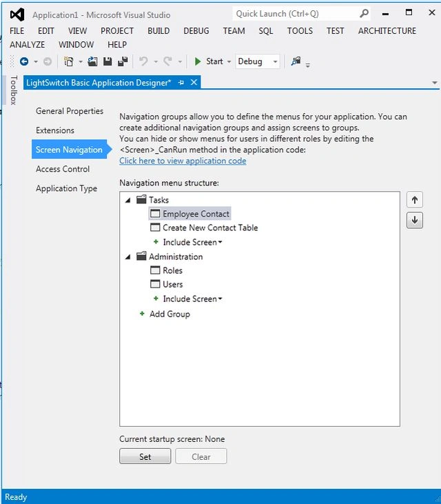Open the Debug configuration combo box

click(258, 61)
